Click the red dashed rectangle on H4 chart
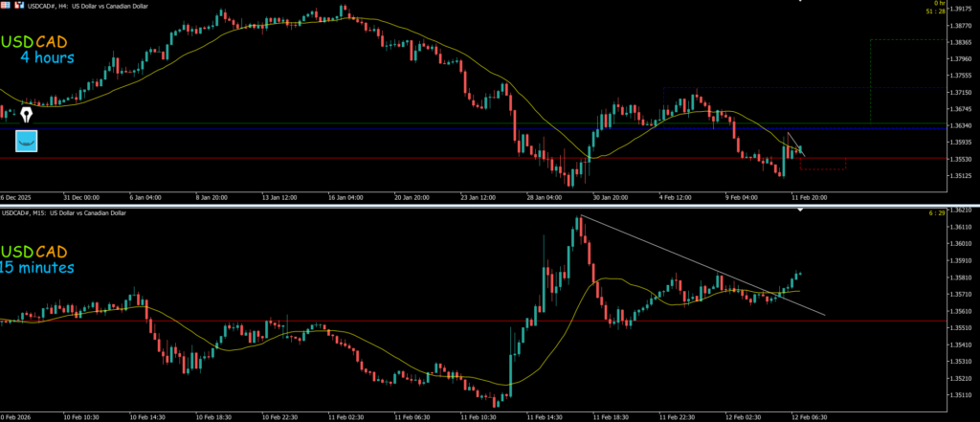 (x=823, y=168)
